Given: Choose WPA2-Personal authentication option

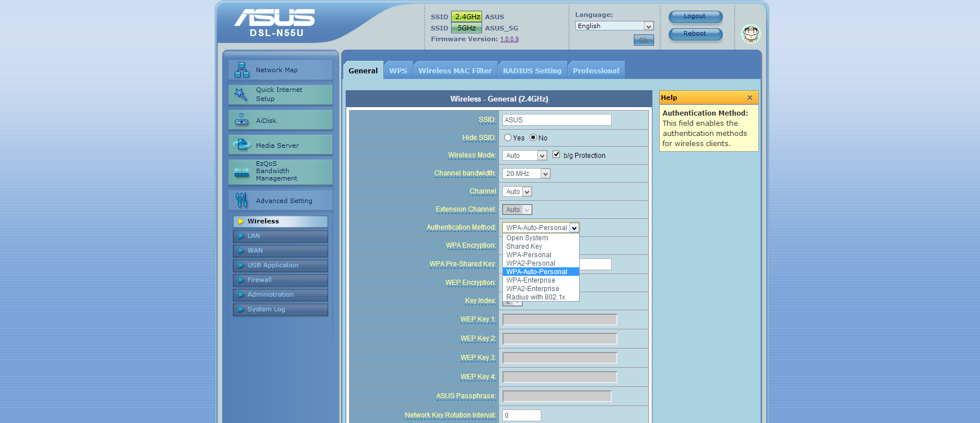Looking at the screenshot, I should click(541, 263).
